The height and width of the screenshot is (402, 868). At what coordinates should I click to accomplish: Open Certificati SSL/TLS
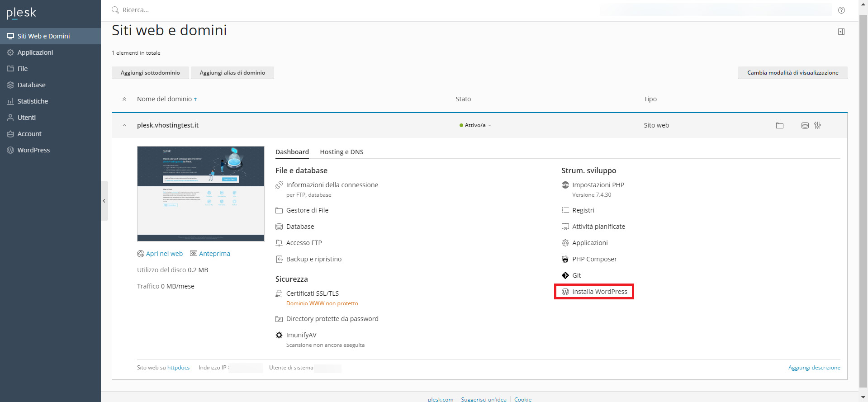(x=312, y=293)
